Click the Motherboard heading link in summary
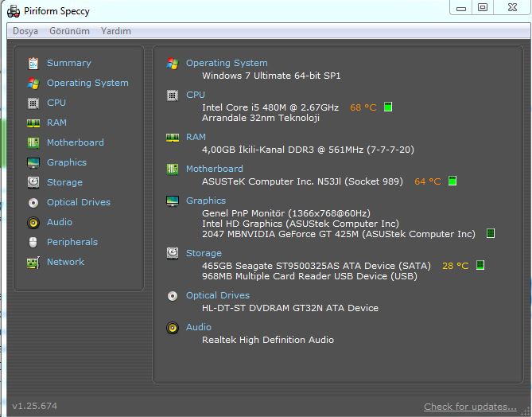 215,170
